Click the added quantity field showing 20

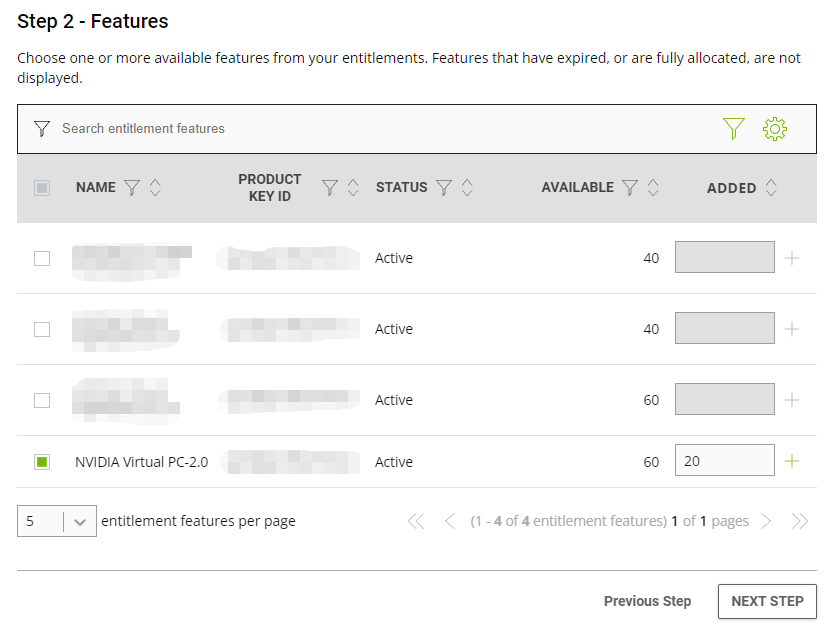click(724, 461)
